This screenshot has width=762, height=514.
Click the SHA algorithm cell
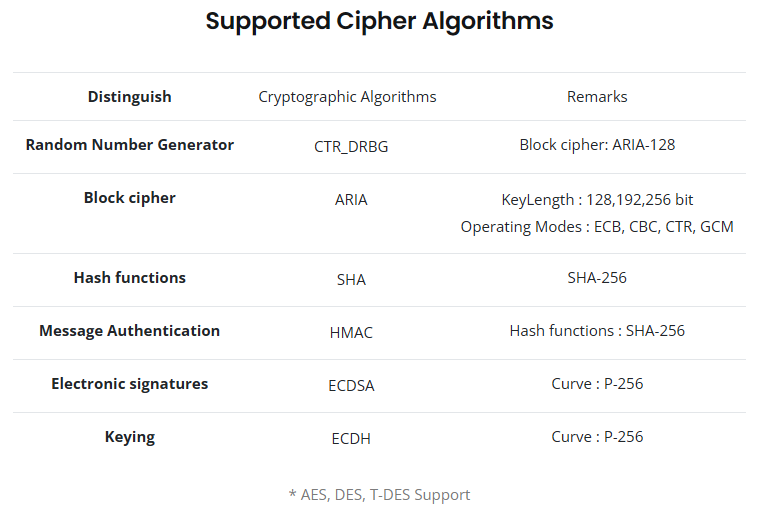(x=351, y=280)
